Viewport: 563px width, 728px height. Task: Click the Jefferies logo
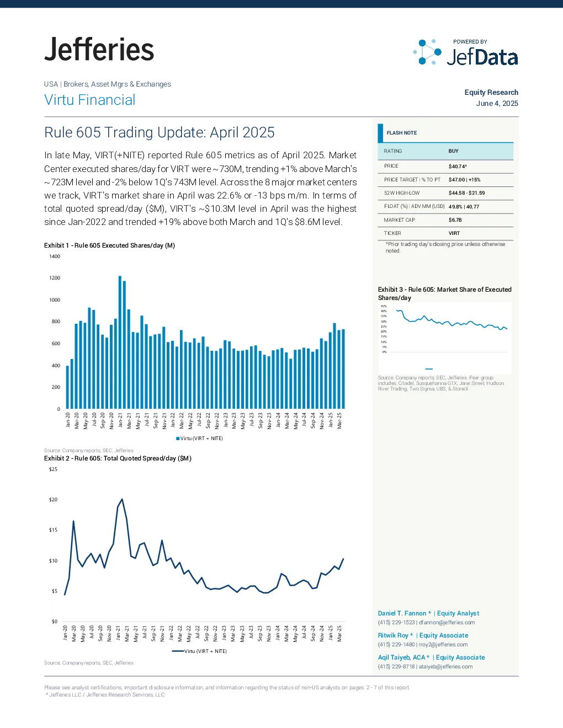99,50
